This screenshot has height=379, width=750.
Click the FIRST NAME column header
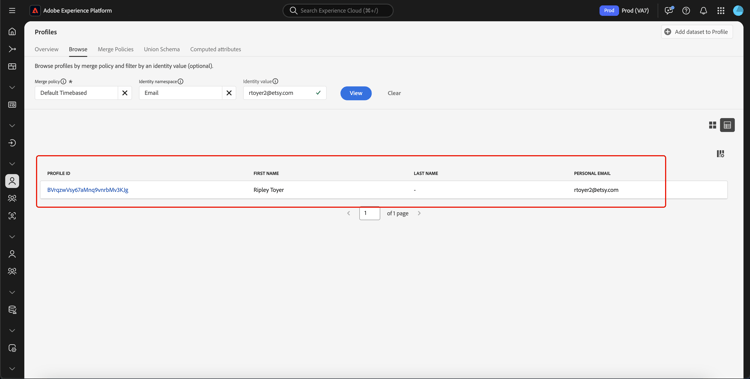[266, 173]
